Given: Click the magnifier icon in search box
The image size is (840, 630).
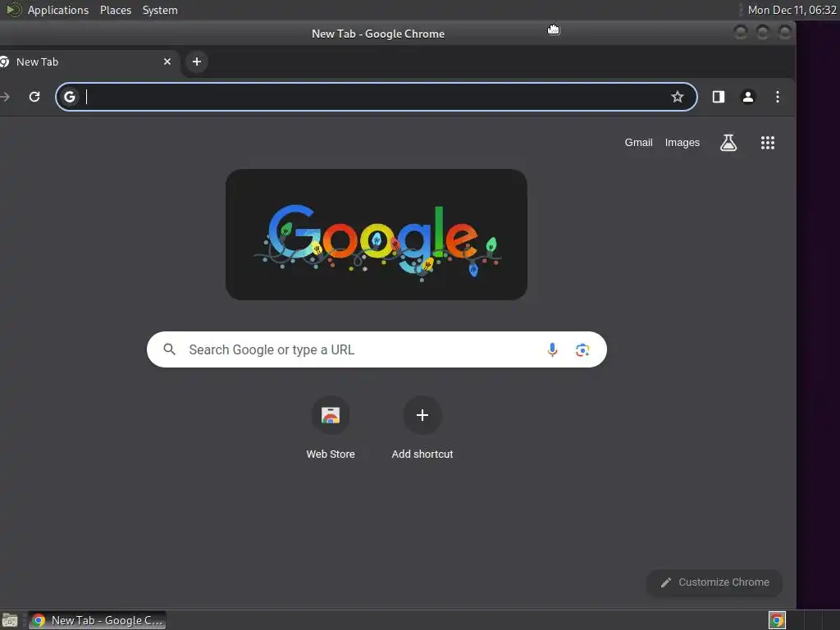Looking at the screenshot, I should pos(169,349).
